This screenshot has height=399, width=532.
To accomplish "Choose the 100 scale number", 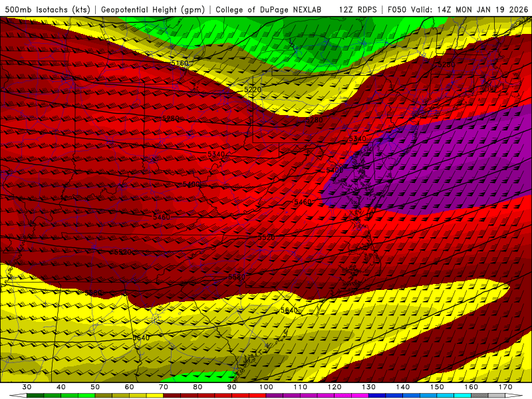I will pyautogui.click(x=266, y=387).
